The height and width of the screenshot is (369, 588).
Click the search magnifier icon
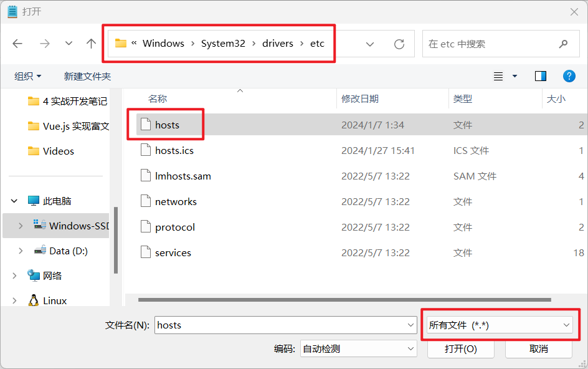pos(563,44)
